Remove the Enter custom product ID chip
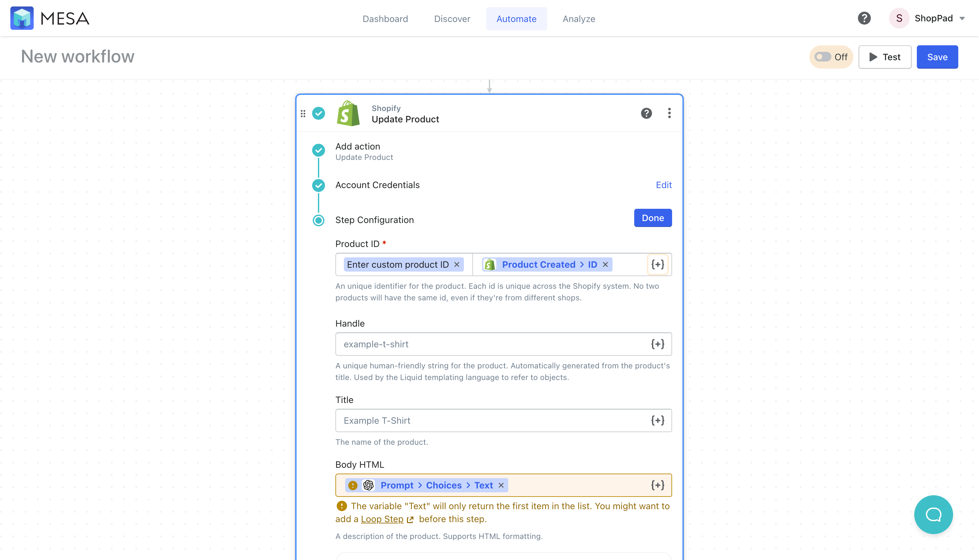This screenshot has width=979, height=560. pos(456,264)
